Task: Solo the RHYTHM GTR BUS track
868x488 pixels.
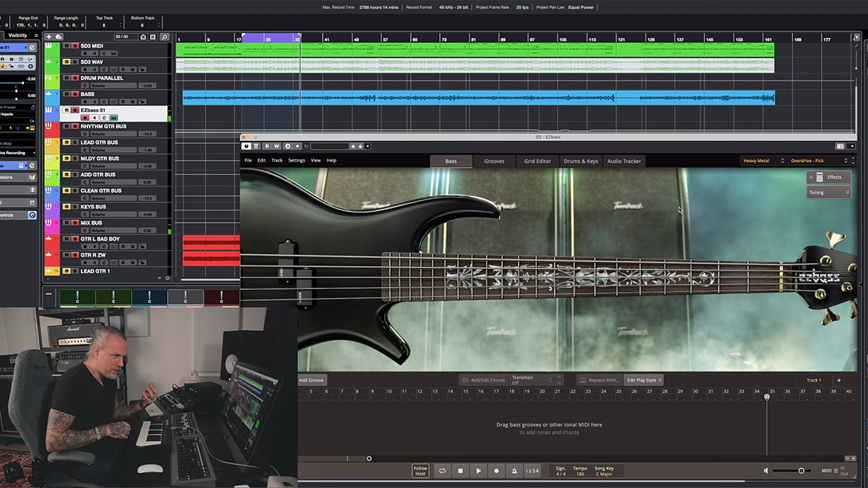Action: 75,126
